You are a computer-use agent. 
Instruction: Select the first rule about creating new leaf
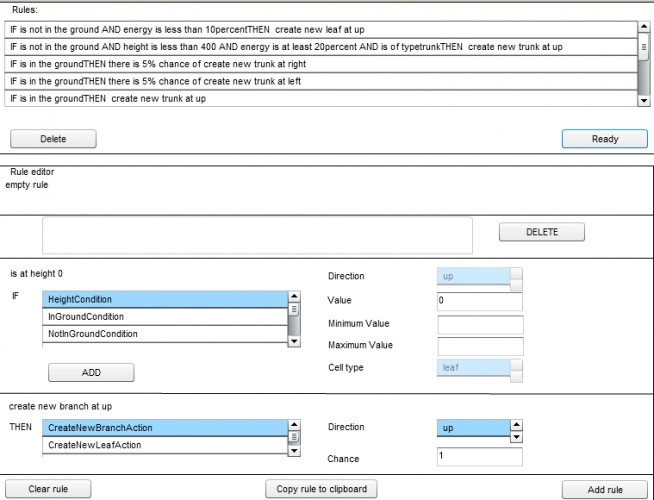[321, 30]
